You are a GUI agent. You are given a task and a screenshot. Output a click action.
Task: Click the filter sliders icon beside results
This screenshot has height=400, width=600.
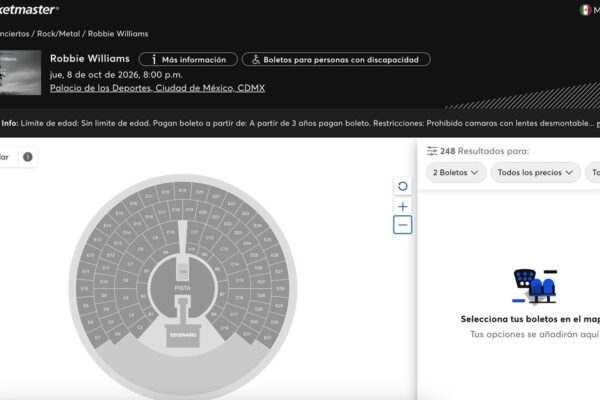point(431,151)
